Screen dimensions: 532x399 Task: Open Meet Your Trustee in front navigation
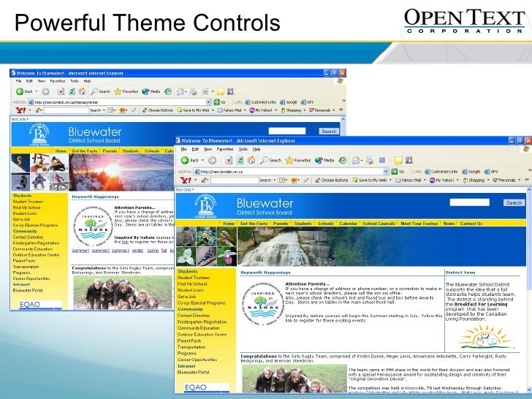click(419, 224)
